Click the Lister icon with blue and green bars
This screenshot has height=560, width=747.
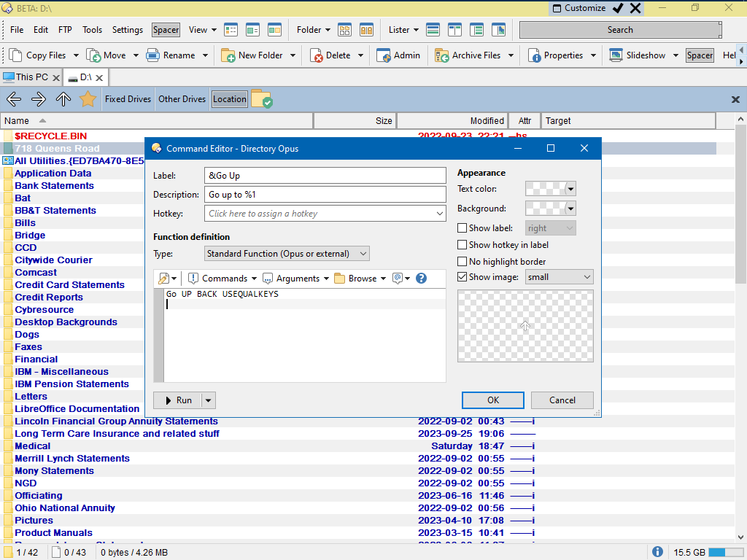coord(433,30)
